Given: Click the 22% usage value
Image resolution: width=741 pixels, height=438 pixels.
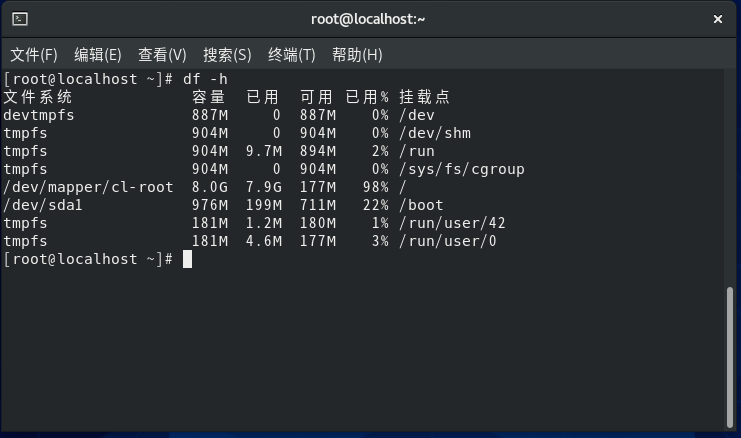Looking at the screenshot, I should 376,205.
